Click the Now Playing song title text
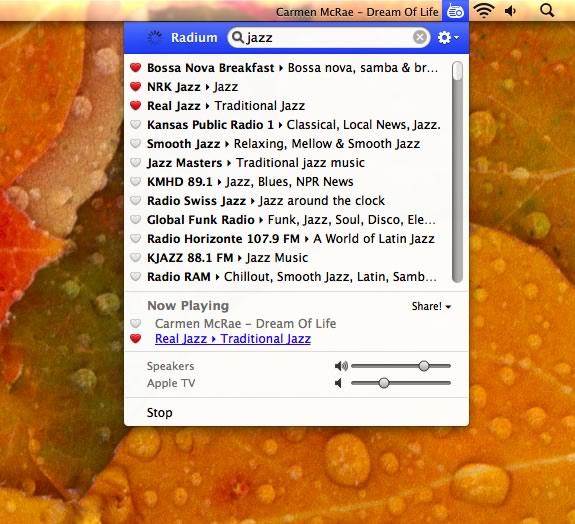 tap(245, 323)
